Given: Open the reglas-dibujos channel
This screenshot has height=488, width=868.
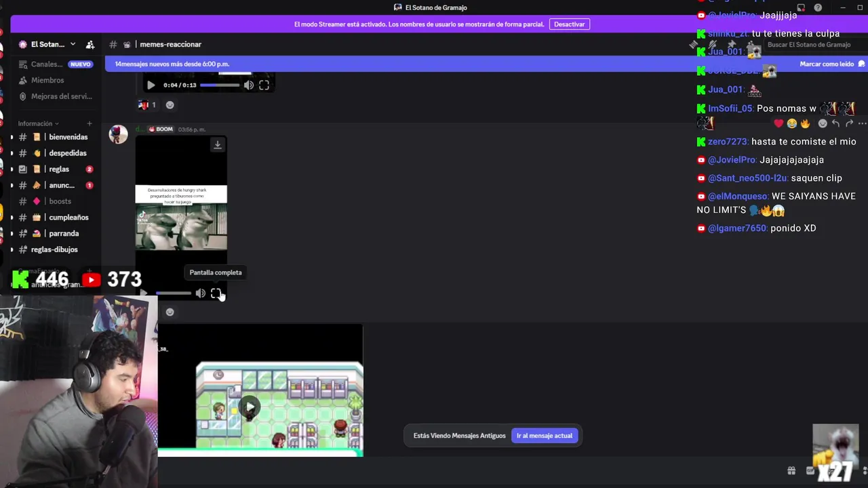Looking at the screenshot, I should 56,249.
